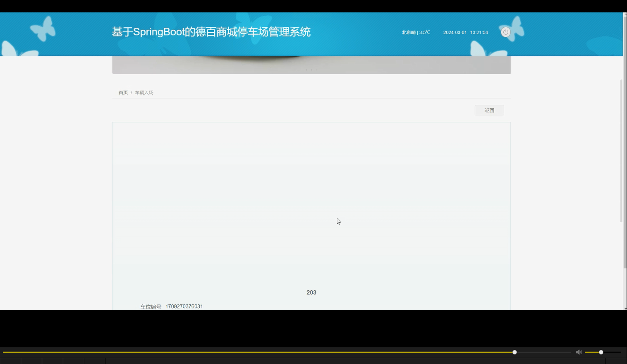Click the 2024-03-01 date display
The width and height of the screenshot is (627, 364).
tap(454, 32)
